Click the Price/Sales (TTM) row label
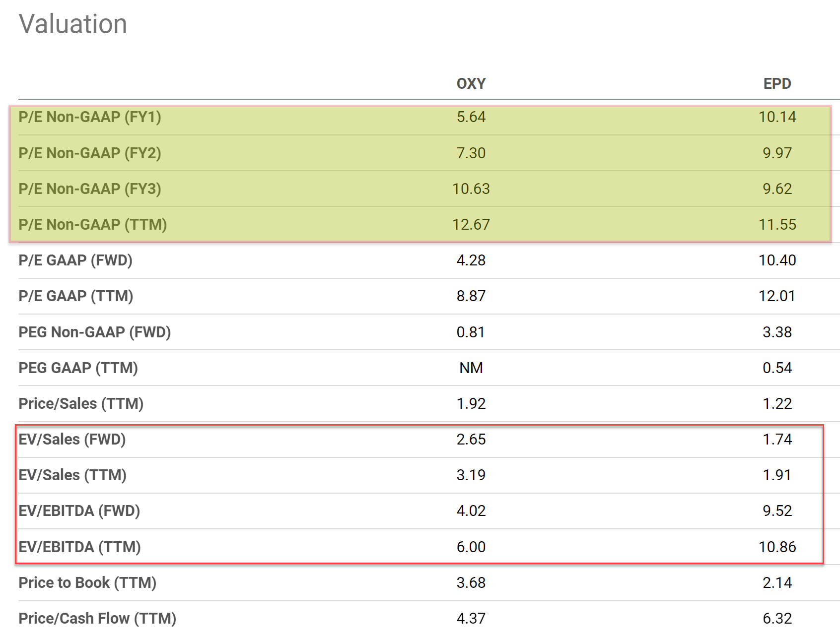The image size is (840, 638). point(81,403)
